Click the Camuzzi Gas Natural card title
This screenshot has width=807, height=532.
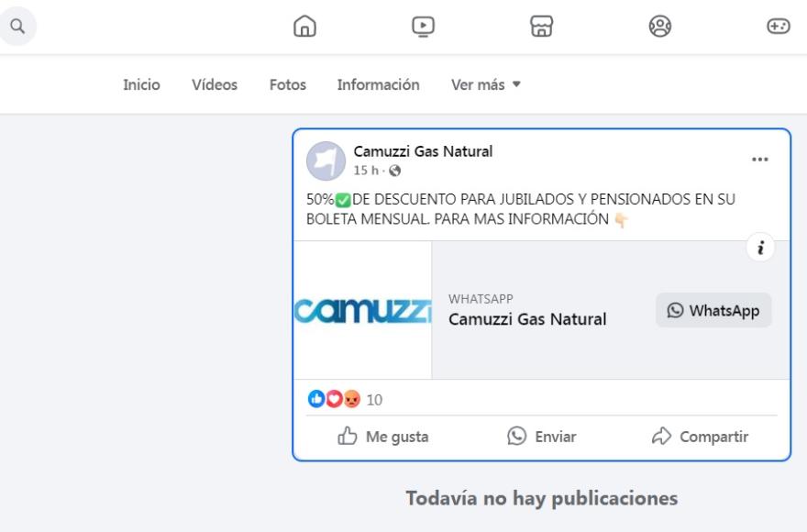(x=527, y=319)
